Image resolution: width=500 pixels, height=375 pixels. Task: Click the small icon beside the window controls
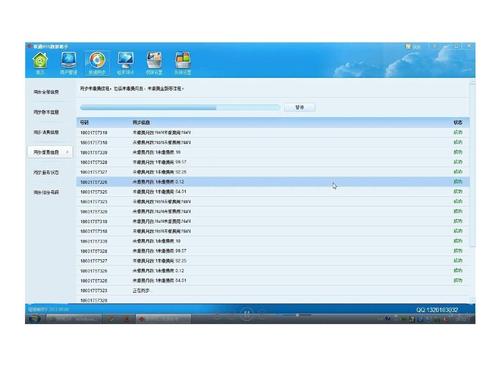point(408,46)
